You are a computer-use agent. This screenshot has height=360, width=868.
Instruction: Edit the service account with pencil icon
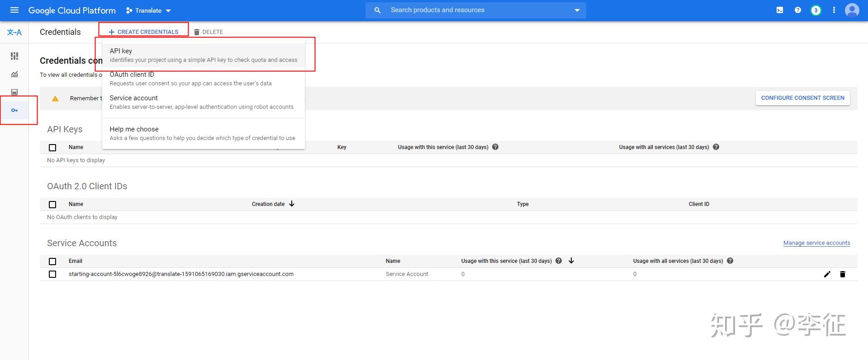[827, 274]
